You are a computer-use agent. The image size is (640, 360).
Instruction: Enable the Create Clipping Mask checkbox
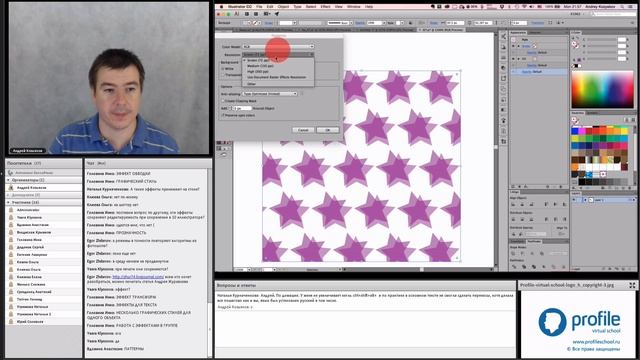[x=223, y=101]
